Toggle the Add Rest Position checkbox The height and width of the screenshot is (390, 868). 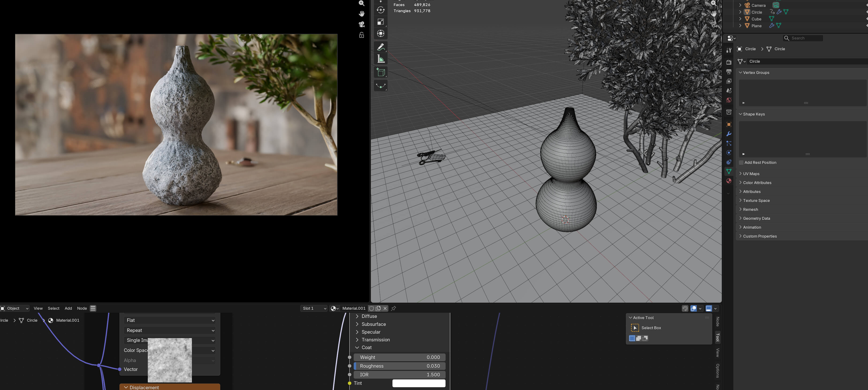741,163
